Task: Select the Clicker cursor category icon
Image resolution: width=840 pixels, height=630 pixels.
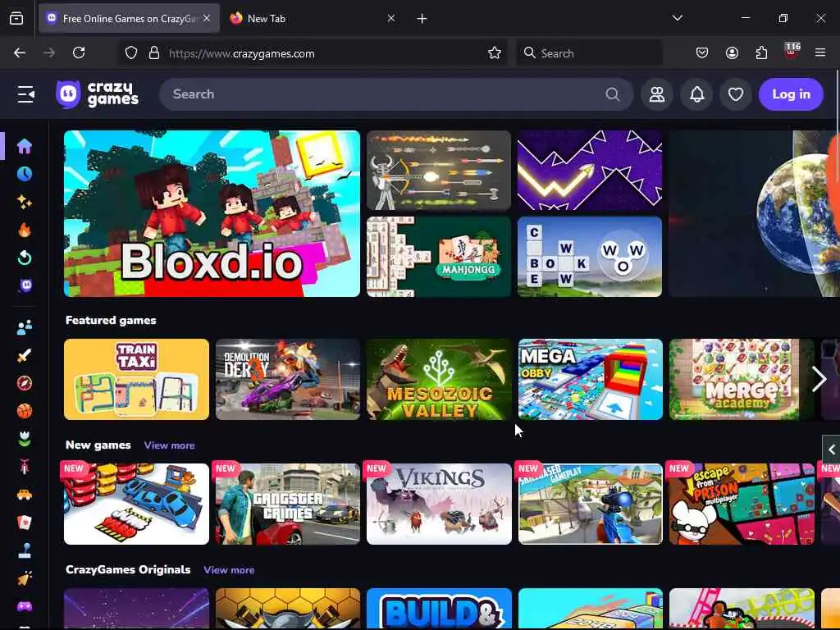Action: click(x=24, y=578)
